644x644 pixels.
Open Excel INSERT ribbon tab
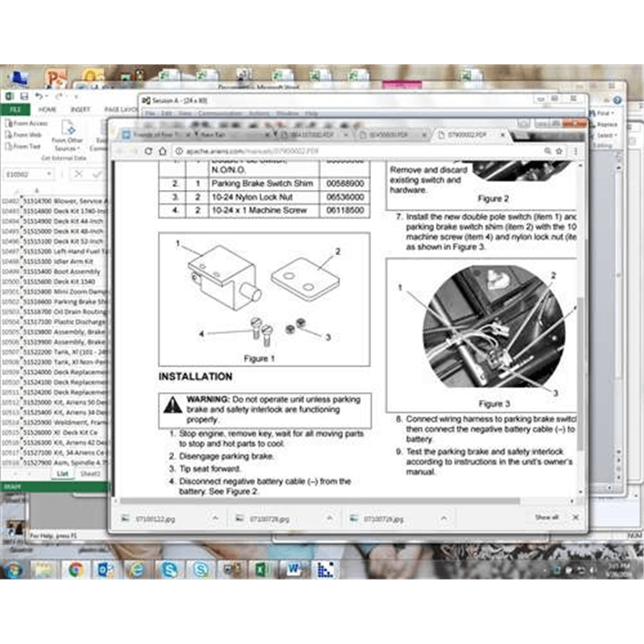pyautogui.click(x=80, y=109)
